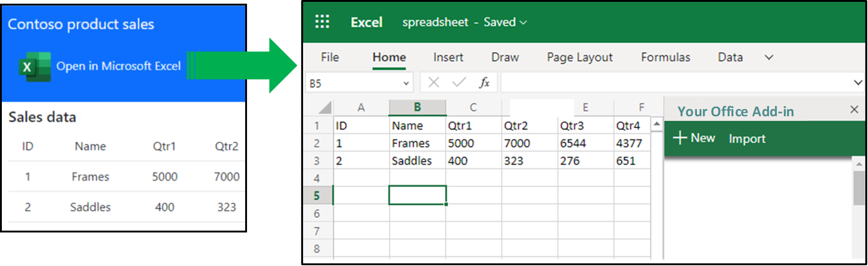This screenshot has width=868, height=266.
Task: Click the cancel X formula icon
Action: click(433, 83)
